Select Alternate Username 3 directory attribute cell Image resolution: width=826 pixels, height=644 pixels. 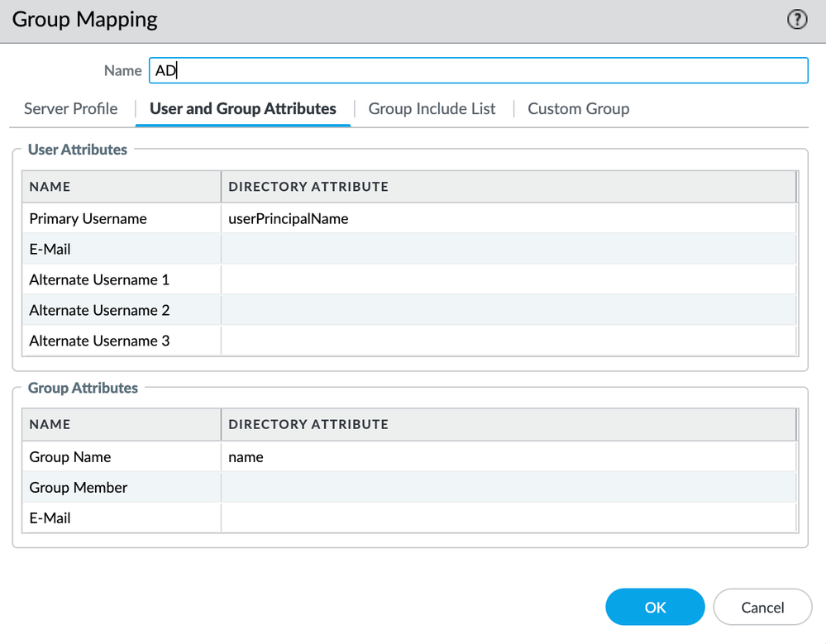508,341
